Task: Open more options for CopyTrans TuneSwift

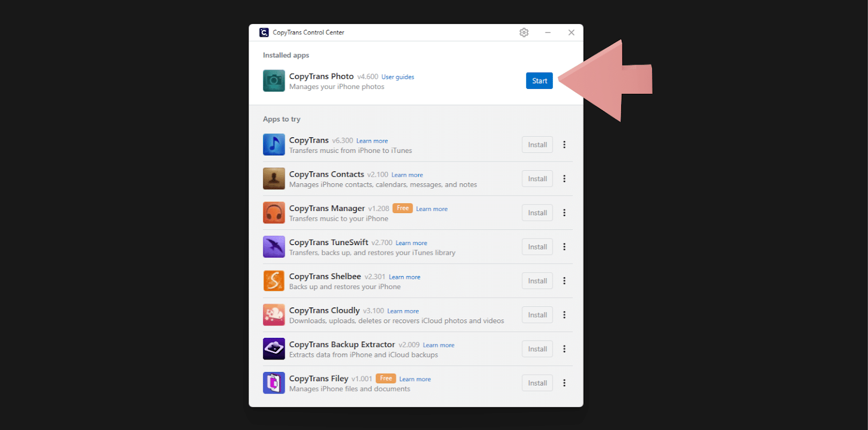Action: point(564,247)
